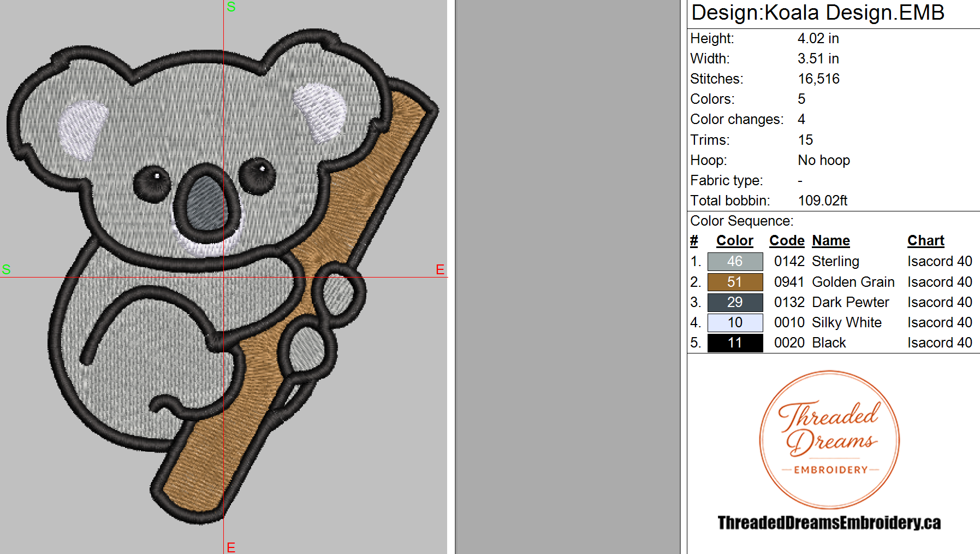Click the thread code '0132'
Viewport: 980px width, 554px height.
click(x=789, y=302)
